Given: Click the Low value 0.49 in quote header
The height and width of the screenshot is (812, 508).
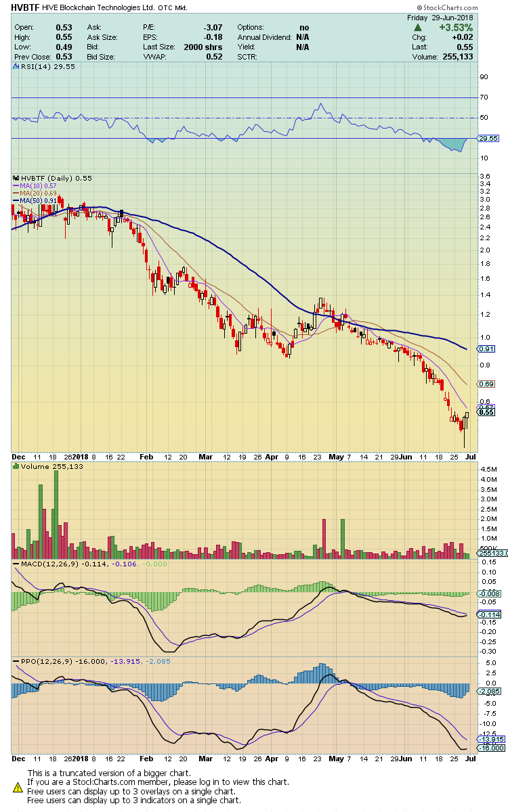Looking at the screenshot, I should (62, 47).
